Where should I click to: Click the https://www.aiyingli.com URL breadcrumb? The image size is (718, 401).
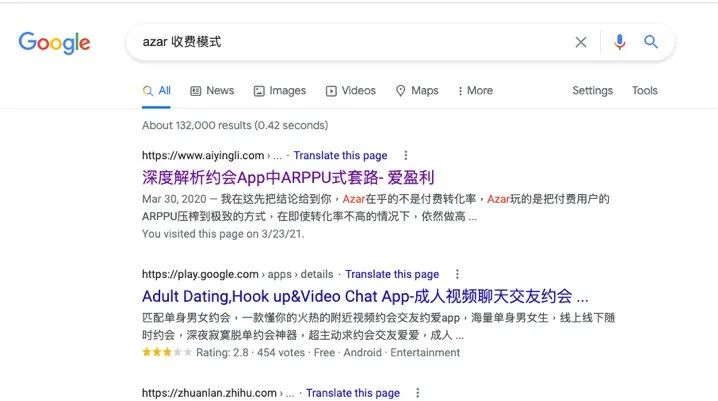[x=212, y=156]
